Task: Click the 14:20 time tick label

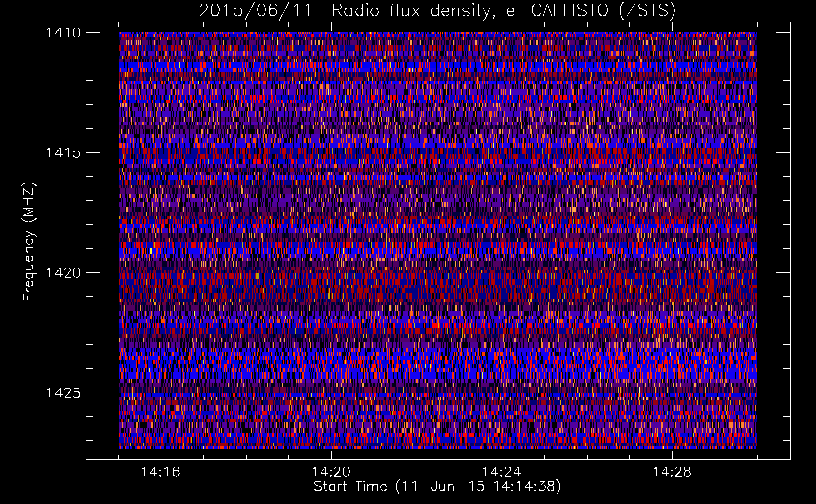Action: (x=331, y=472)
